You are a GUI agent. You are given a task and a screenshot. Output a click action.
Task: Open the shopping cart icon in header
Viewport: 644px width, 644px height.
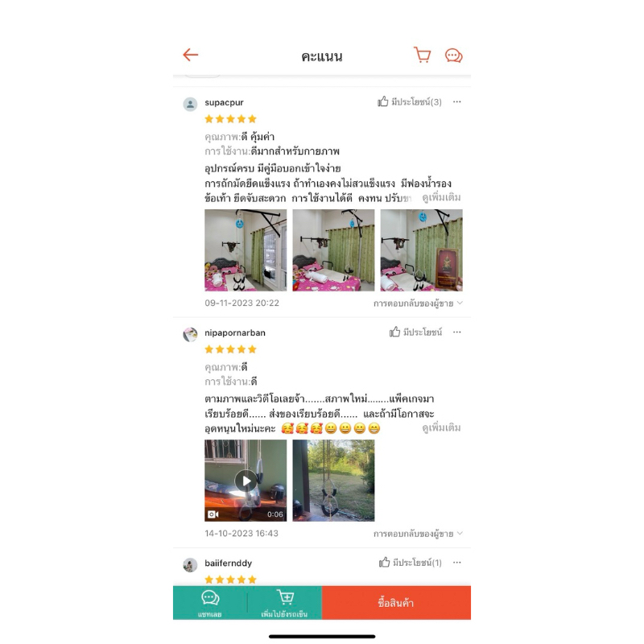tap(422, 55)
